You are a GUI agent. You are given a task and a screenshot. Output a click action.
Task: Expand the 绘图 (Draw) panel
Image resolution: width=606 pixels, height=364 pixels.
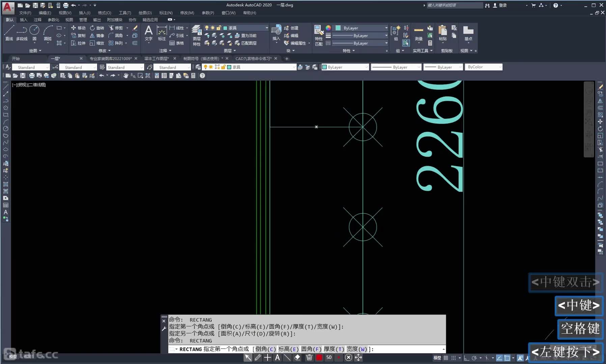click(x=35, y=51)
